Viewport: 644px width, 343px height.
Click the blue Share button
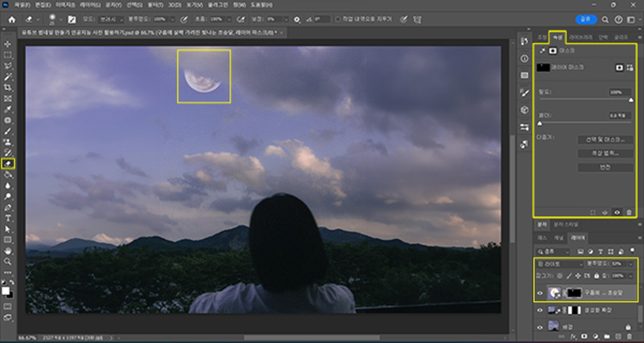(586, 19)
